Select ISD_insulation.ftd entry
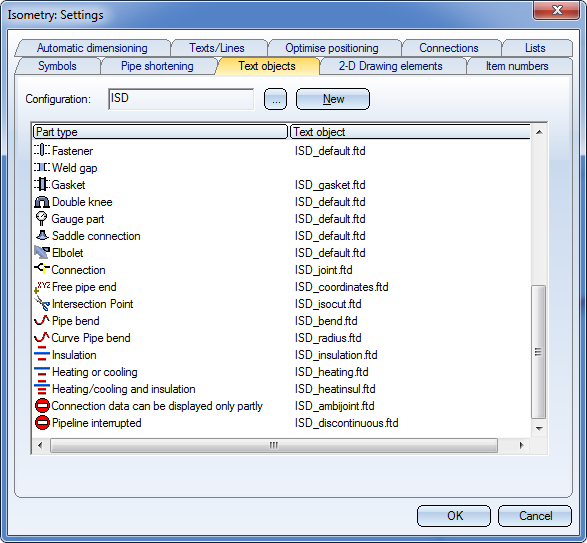 (336, 355)
